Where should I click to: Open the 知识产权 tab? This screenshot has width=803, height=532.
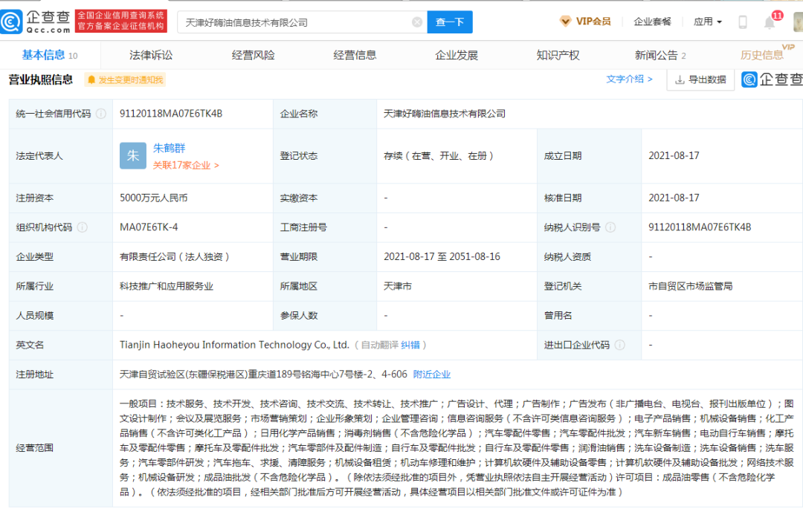[558, 55]
